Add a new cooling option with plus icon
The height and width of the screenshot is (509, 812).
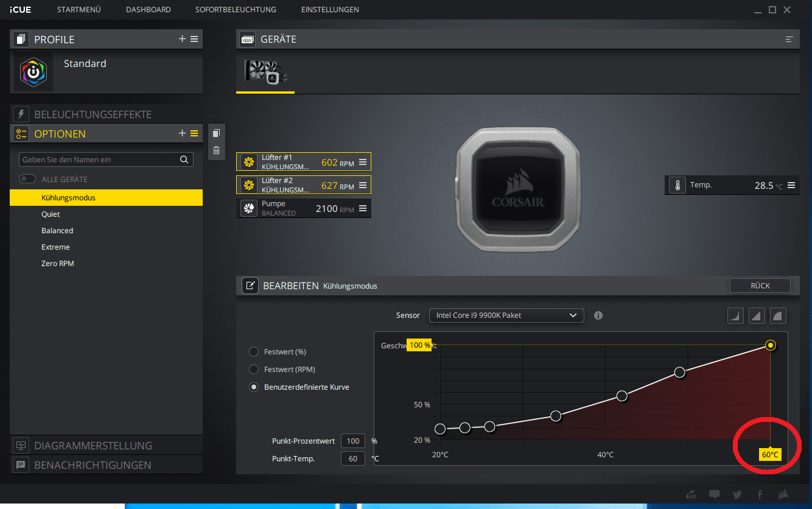(x=182, y=133)
